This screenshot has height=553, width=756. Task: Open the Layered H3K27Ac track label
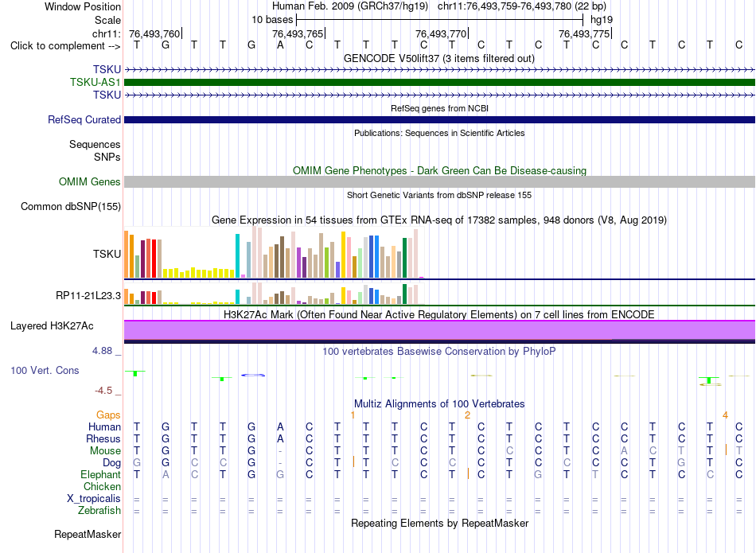click(52, 326)
